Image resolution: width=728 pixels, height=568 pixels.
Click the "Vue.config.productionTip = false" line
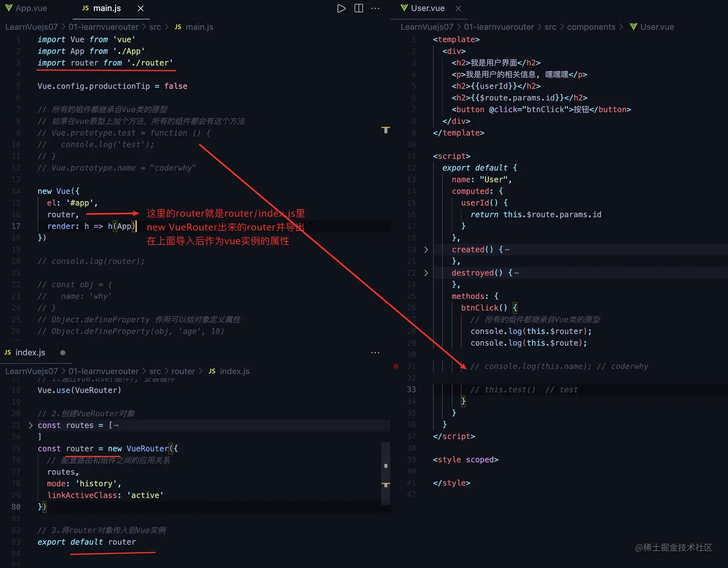113,86
